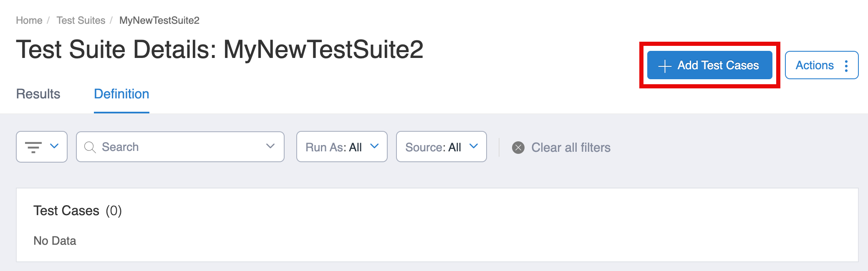Click the magnifier icon in Search
Image resolution: width=868 pixels, height=271 pixels.
pos(90,147)
